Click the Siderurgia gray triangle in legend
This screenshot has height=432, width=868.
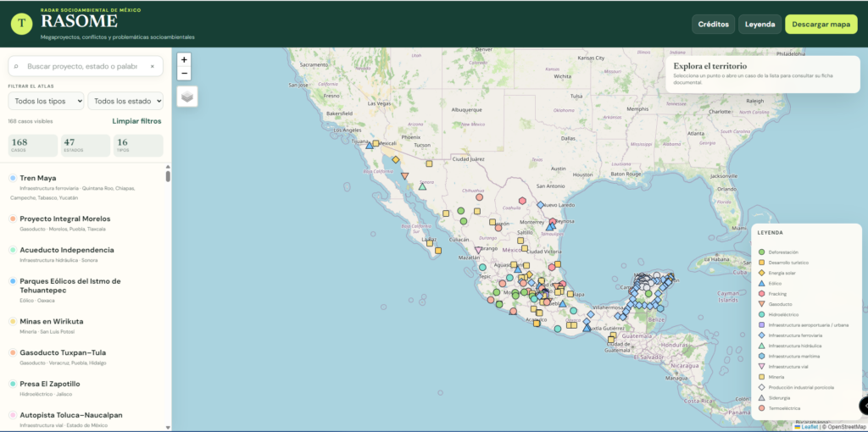[x=762, y=398]
